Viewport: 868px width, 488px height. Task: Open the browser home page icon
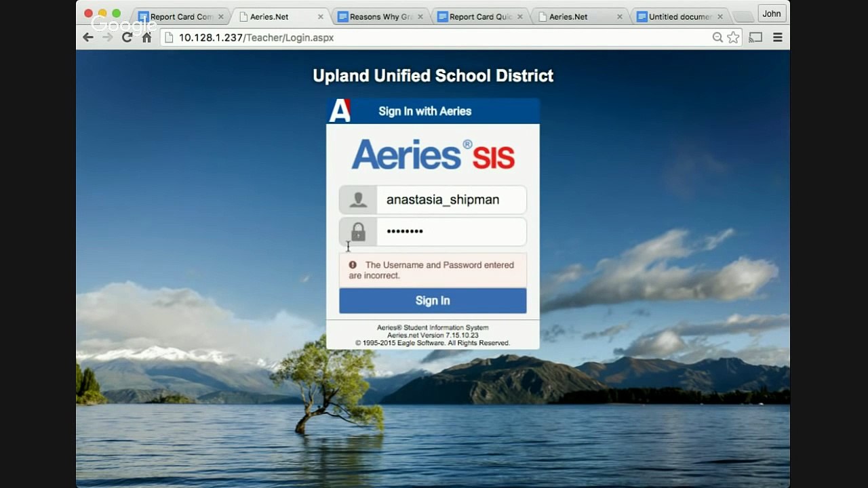click(x=146, y=37)
